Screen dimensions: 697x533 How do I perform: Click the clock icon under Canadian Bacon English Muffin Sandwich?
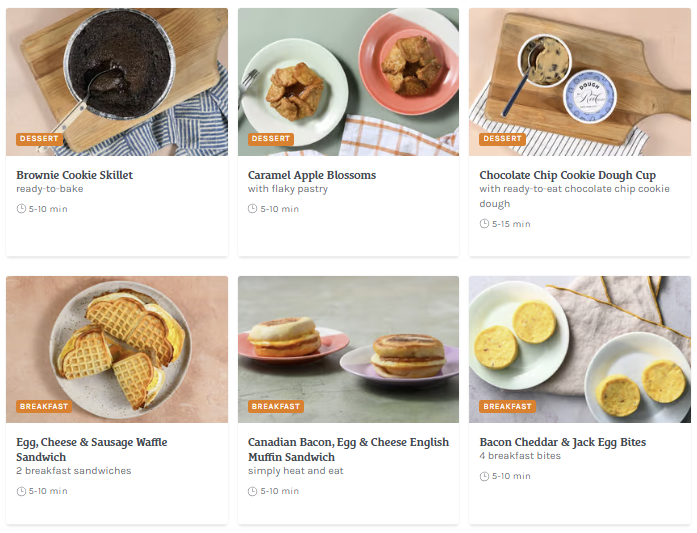[253, 491]
